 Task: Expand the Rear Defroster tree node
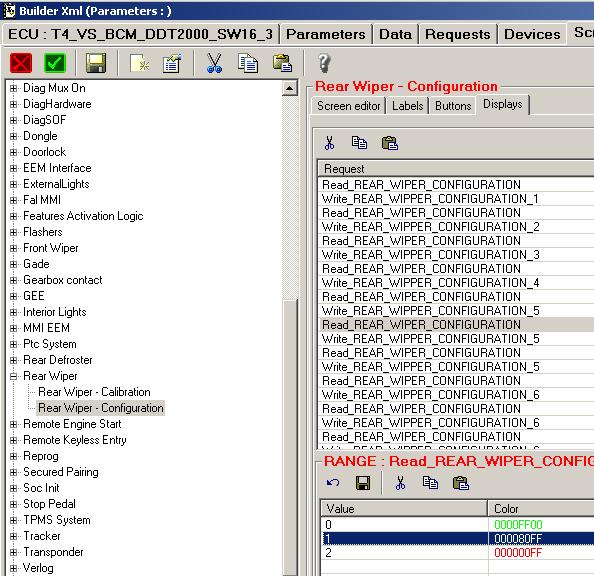[x=14, y=360]
